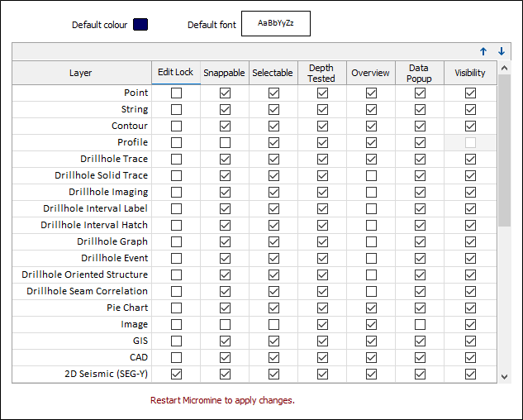Toggle Data Popup for Image layer
The height and width of the screenshot is (420, 523).
(x=420, y=324)
